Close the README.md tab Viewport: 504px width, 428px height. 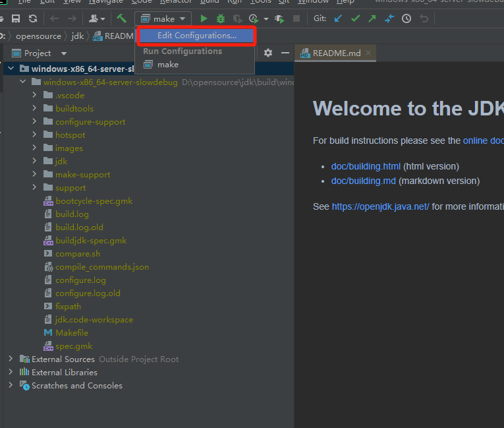368,53
